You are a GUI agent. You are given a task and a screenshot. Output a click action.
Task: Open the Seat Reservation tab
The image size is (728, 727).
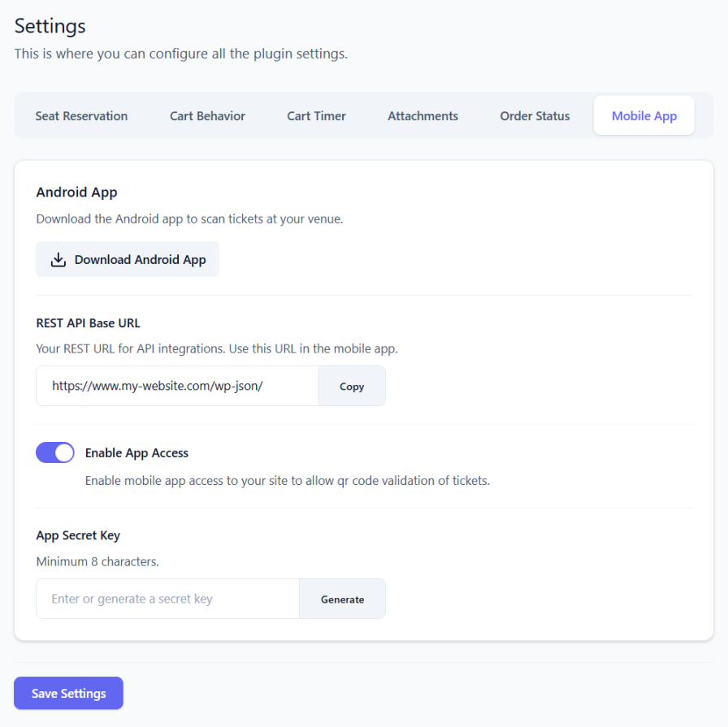(81, 116)
